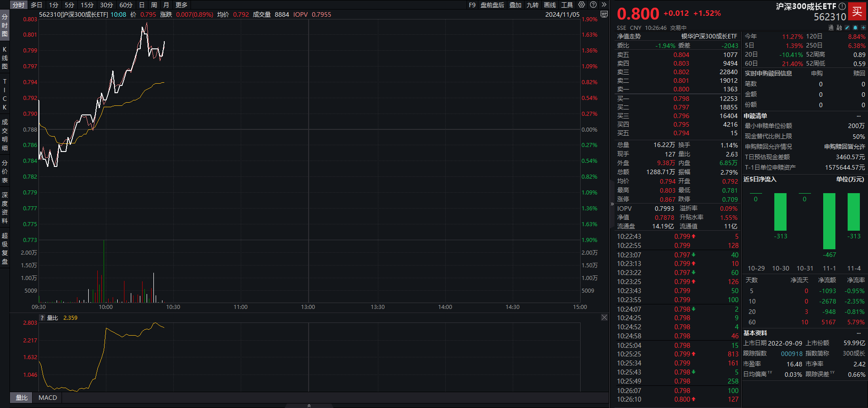Screen dimensions: 868x408
Task: Click the question mark help beside 量比 label
Action: point(42,318)
